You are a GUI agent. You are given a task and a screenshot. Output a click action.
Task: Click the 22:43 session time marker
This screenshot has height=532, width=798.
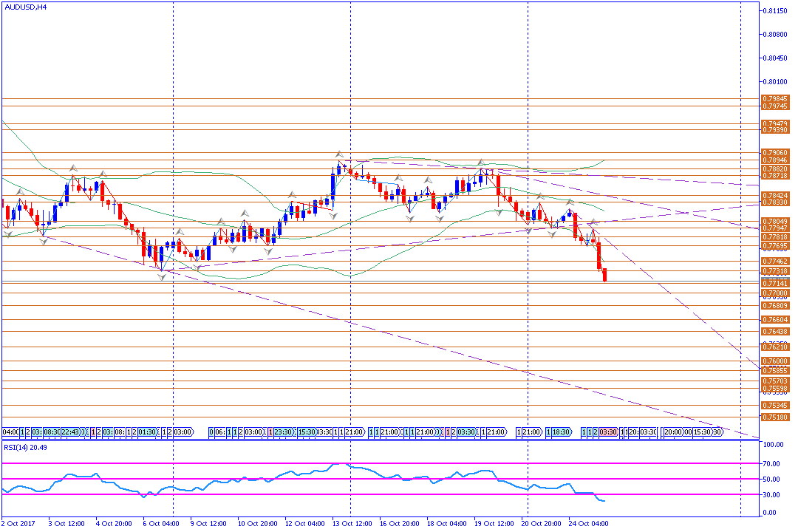(71, 432)
